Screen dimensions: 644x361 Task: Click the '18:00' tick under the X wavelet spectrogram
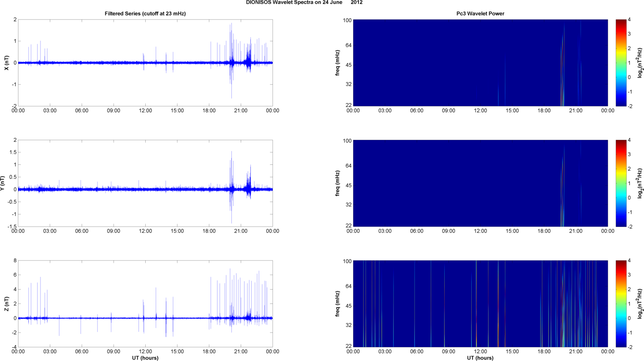[544, 111]
